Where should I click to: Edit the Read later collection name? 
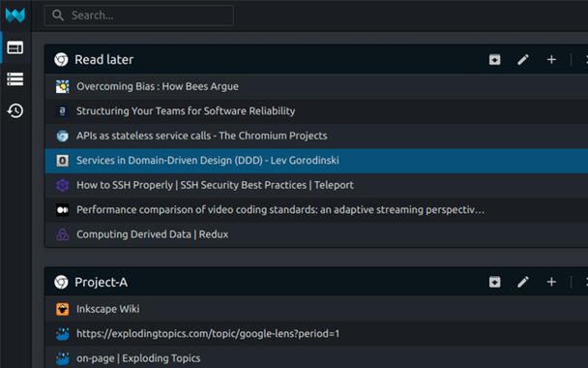[x=523, y=59]
